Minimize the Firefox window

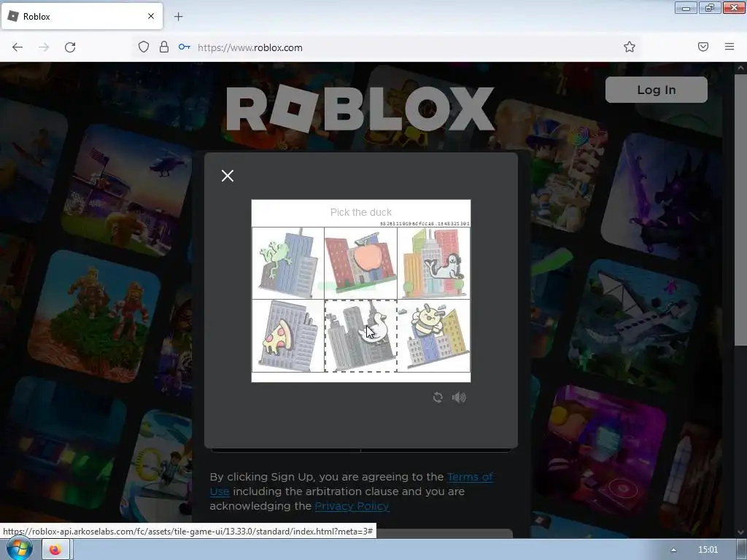pos(686,8)
